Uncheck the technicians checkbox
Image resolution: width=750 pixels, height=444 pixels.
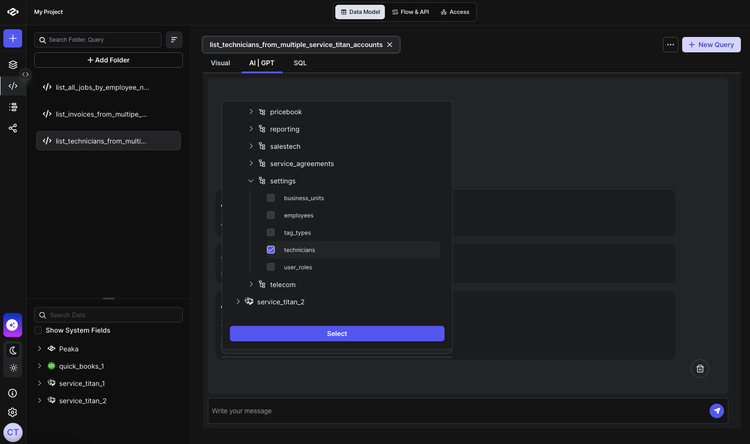pyautogui.click(x=271, y=250)
